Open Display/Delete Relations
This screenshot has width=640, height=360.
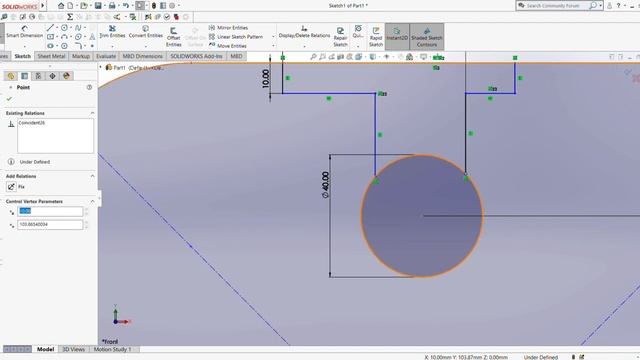[304, 32]
